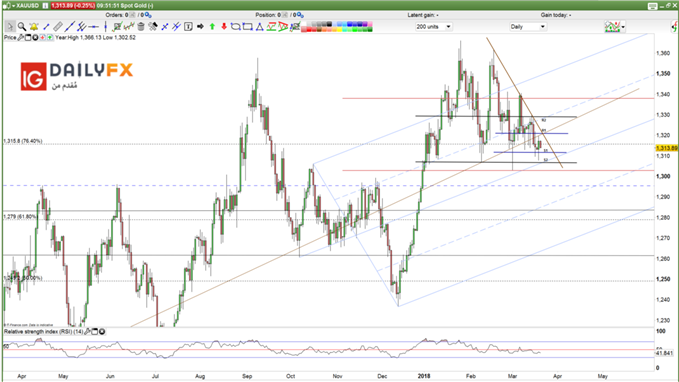Click the pin tool beside trash
679x382 pixels.
(152, 27)
